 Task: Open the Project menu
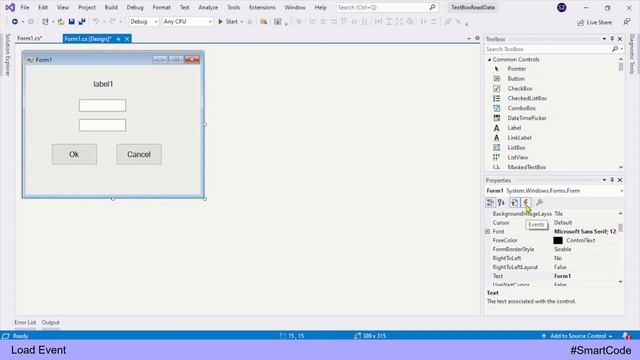pos(87,7)
